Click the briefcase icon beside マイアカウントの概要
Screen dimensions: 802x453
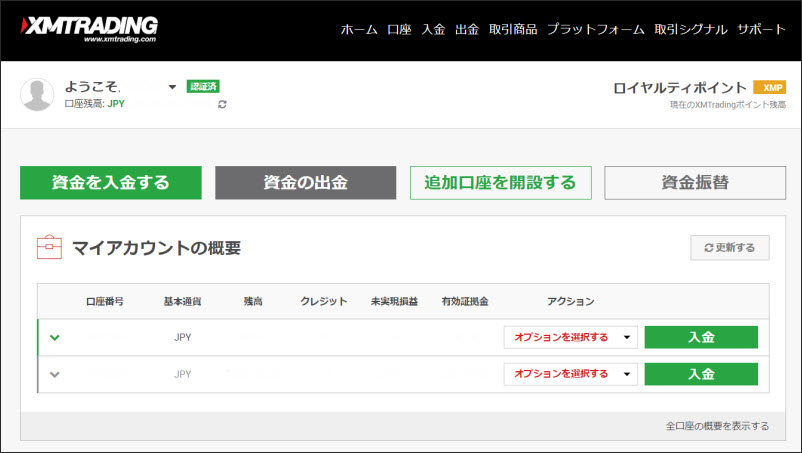pyautogui.click(x=49, y=247)
